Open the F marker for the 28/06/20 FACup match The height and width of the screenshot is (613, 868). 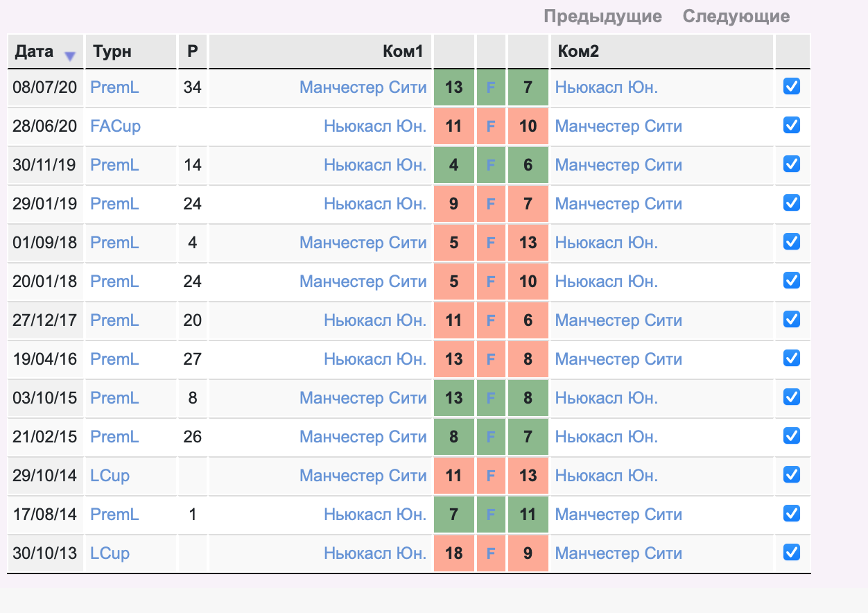[491, 126]
